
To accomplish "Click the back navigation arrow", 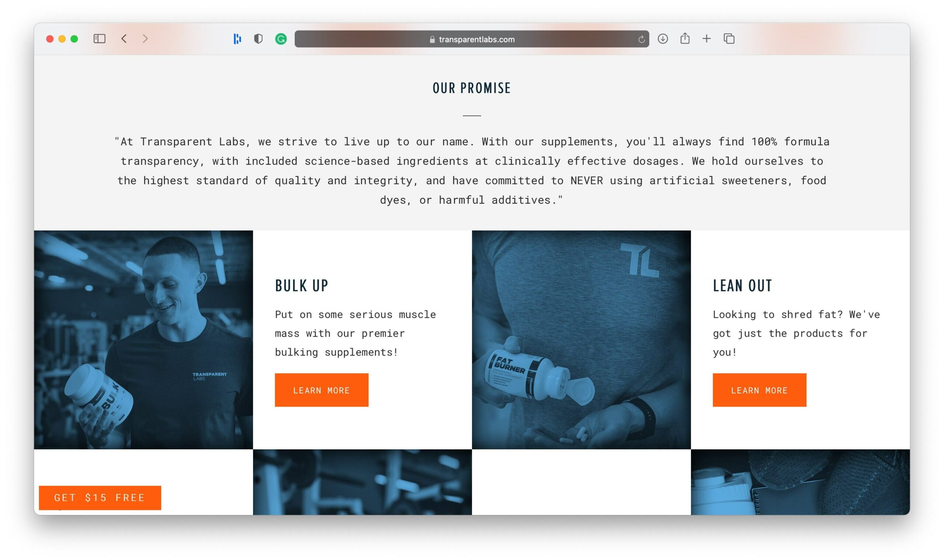I will pos(124,39).
